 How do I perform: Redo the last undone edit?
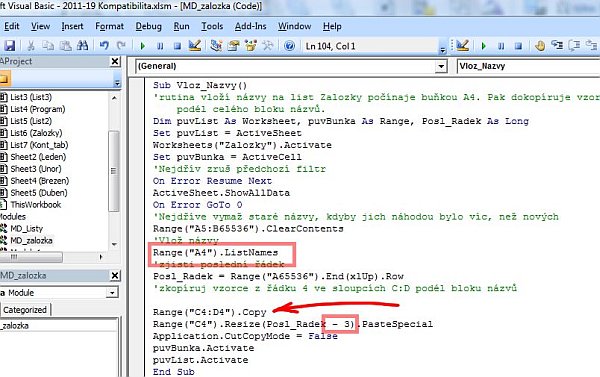121,46
